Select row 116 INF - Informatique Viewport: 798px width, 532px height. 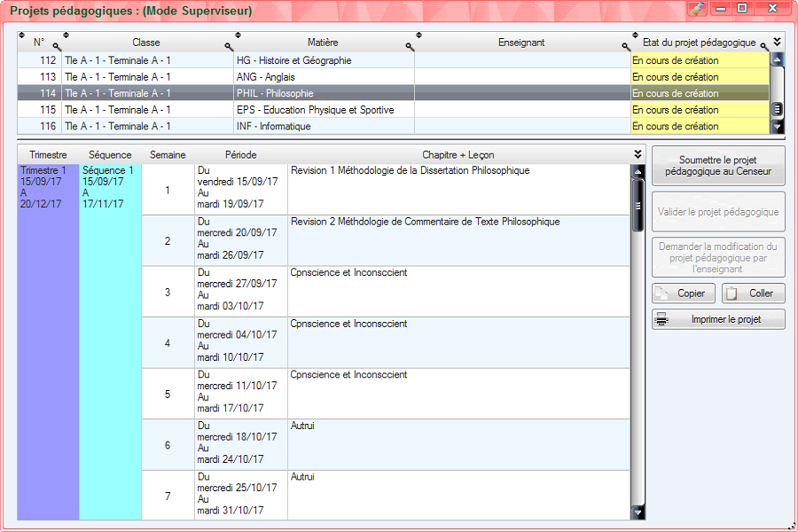point(393,126)
